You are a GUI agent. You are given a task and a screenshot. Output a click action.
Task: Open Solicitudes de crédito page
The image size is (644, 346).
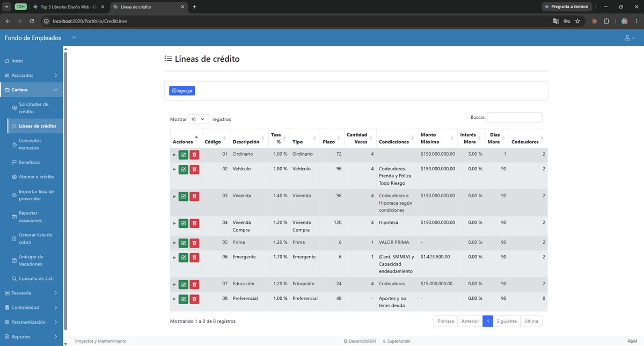pyautogui.click(x=35, y=108)
